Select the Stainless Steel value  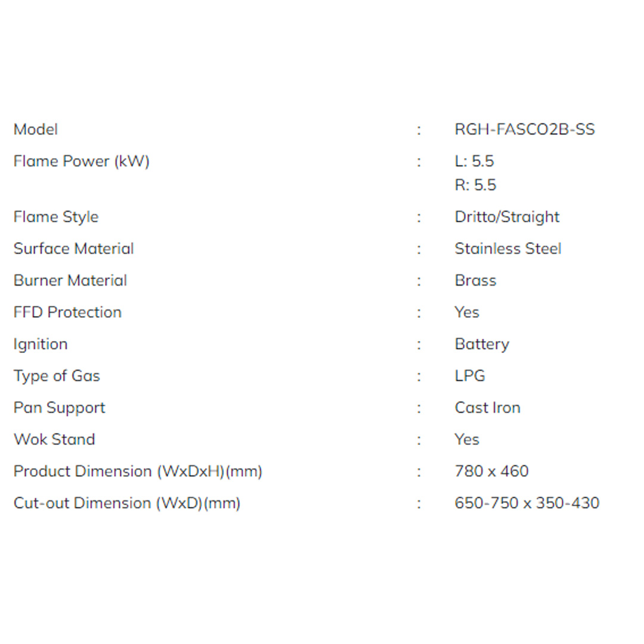pyautogui.click(x=508, y=249)
